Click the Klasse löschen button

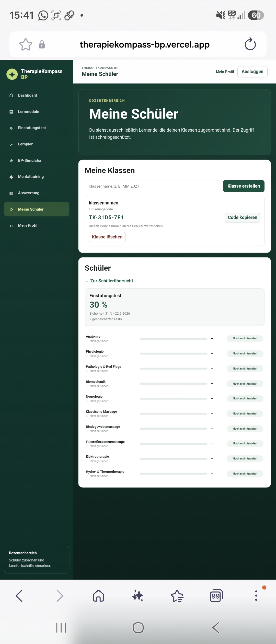(107, 237)
